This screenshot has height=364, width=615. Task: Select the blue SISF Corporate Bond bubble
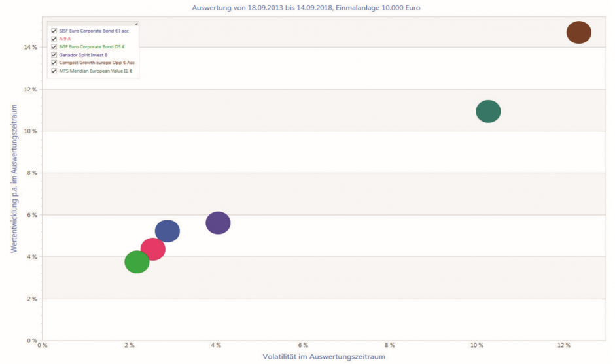click(x=167, y=231)
